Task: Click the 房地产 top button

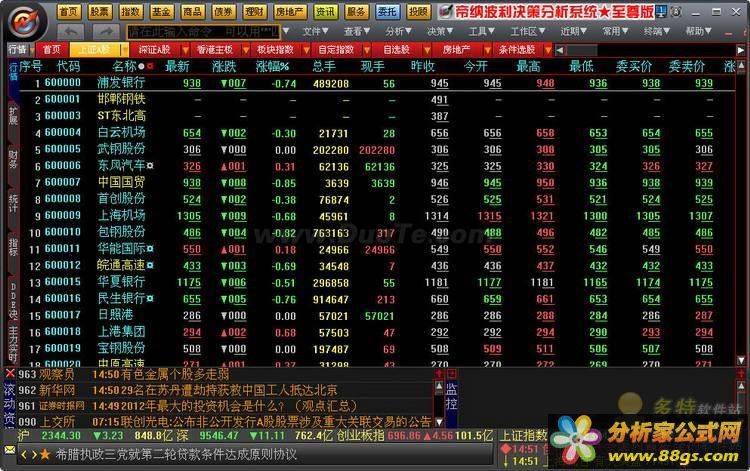Action: pos(290,12)
